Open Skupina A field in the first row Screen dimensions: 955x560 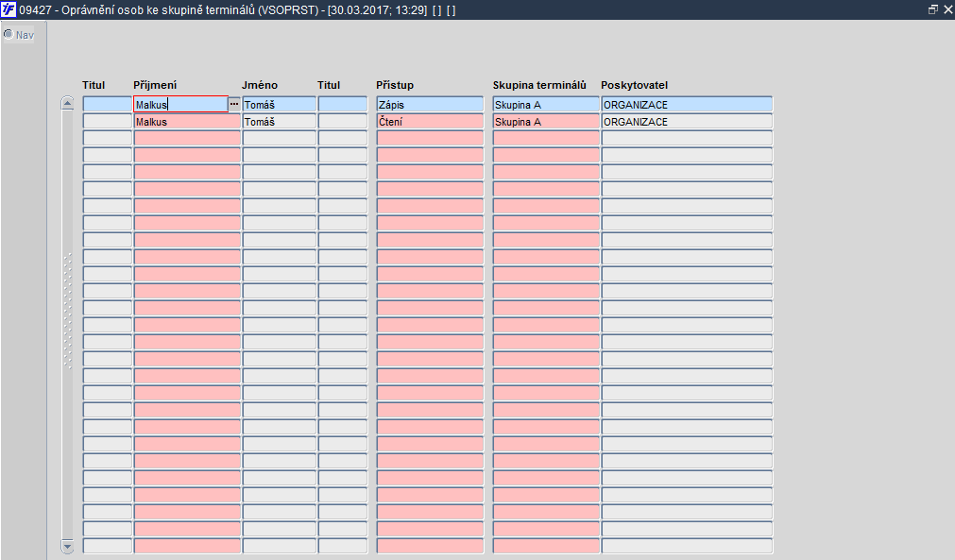pos(546,104)
